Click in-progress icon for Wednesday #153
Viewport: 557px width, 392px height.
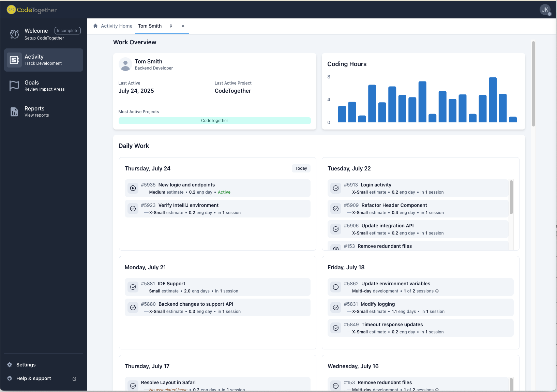coord(336,386)
